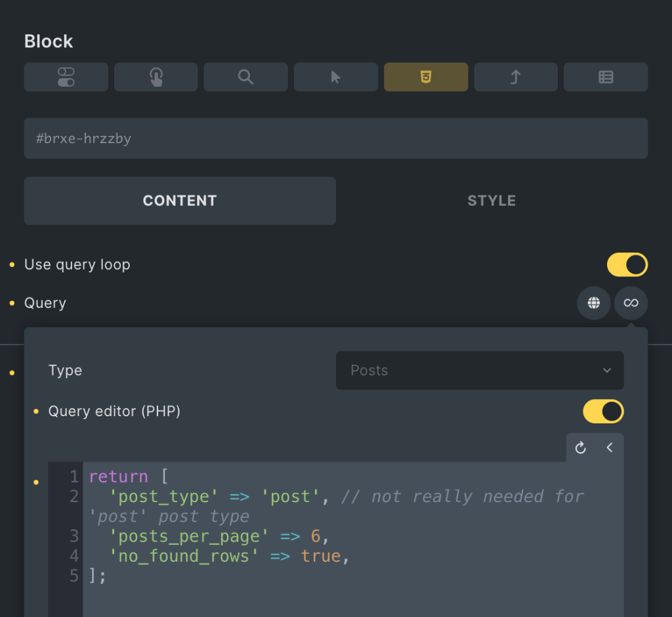The height and width of the screenshot is (617, 672).
Task: Reset code with the refresh icon
Action: click(x=580, y=448)
